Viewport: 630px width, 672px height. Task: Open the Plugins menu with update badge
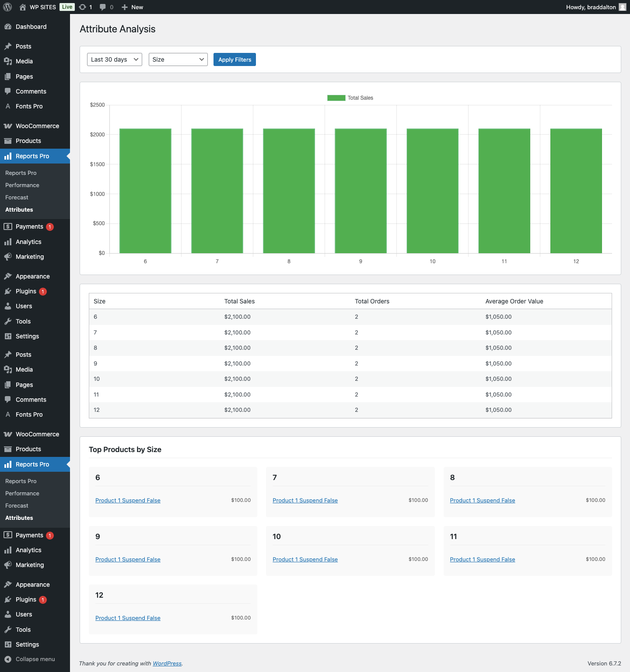pyautogui.click(x=26, y=292)
